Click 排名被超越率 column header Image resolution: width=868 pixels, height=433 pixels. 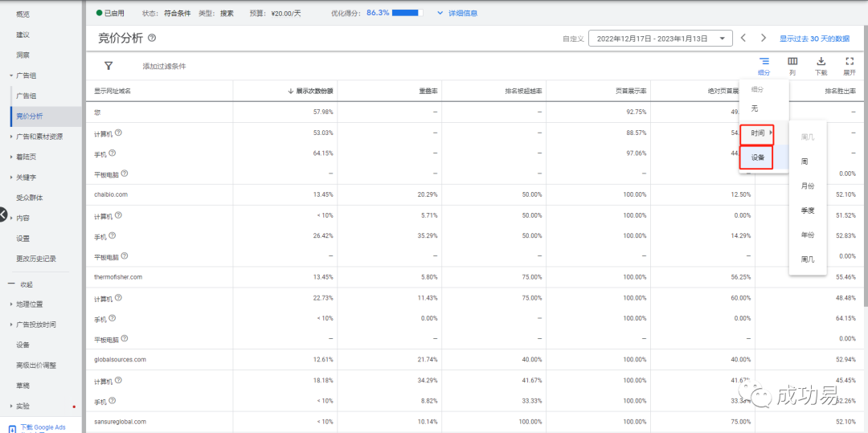click(x=523, y=91)
